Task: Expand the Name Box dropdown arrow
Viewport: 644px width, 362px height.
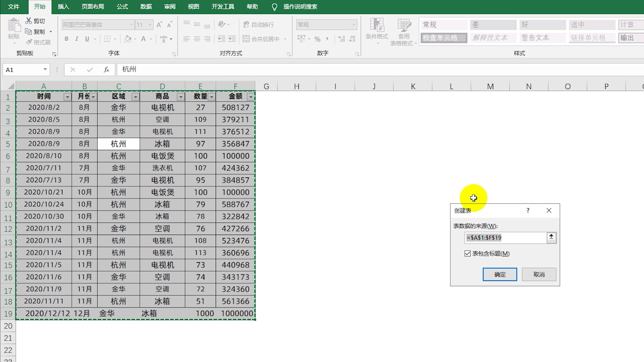Action: [x=45, y=69]
